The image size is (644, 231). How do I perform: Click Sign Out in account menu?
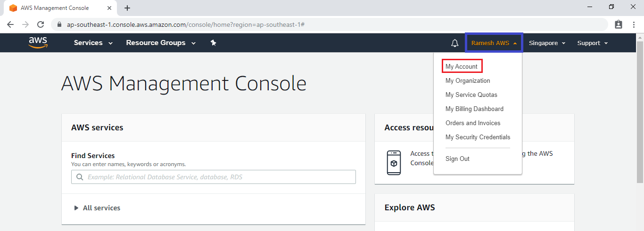click(x=457, y=159)
